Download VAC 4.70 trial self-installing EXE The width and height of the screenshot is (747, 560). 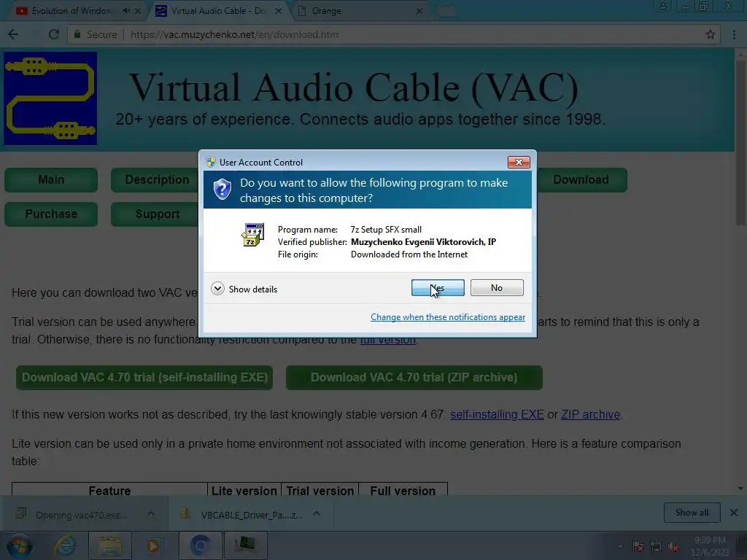[144, 377]
